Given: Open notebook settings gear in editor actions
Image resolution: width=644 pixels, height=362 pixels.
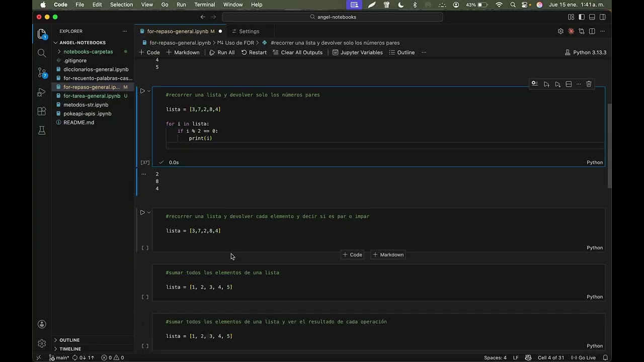Looking at the screenshot, I should click(560, 31).
